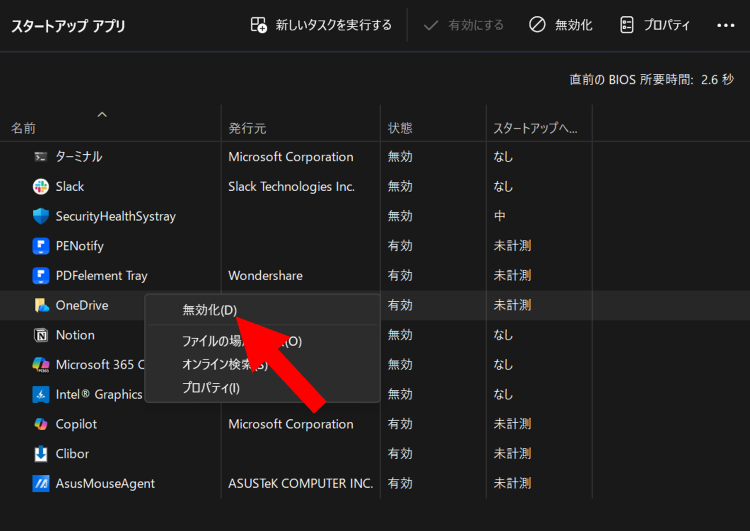Sort list by 状態 column header
This screenshot has width=750, height=531.
tap(400, 129)
